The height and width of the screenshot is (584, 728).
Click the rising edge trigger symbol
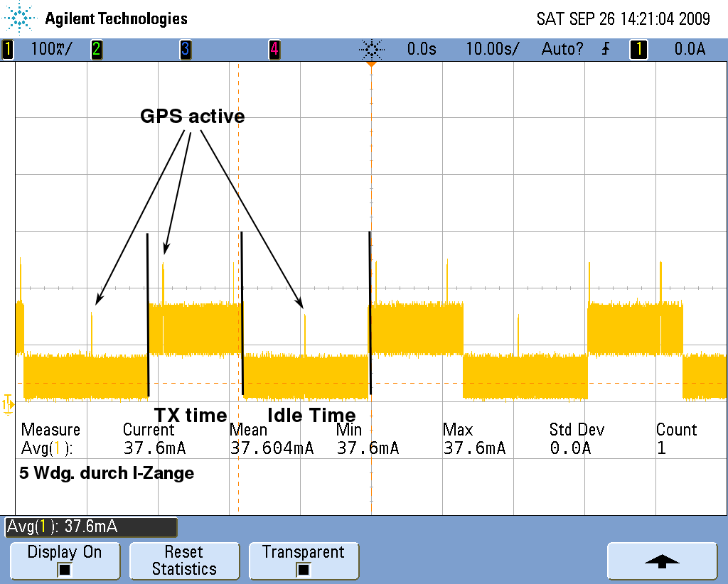pyautogui.click(x=606, y=50)
